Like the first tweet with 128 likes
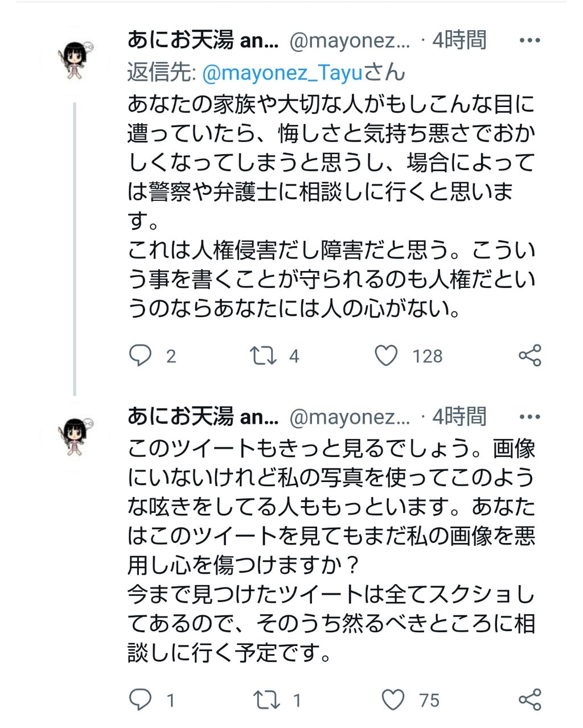 [x=386, y=356]
